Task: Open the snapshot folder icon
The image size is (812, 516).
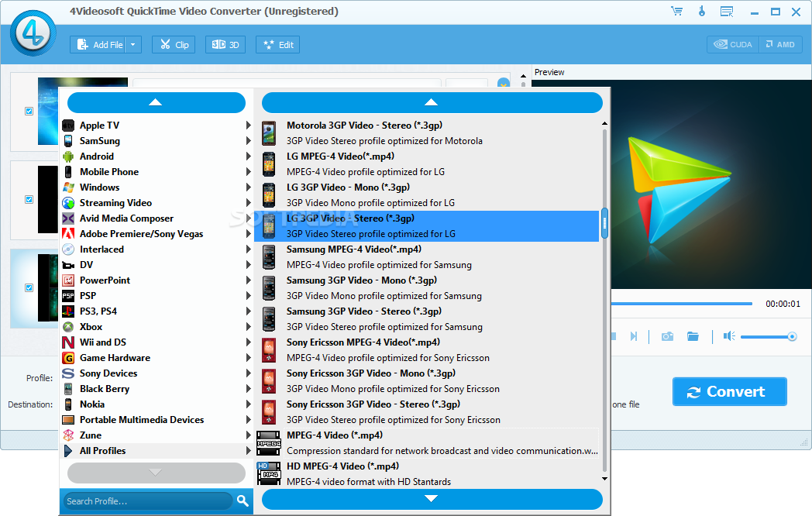Action: (x=693, y=337)
